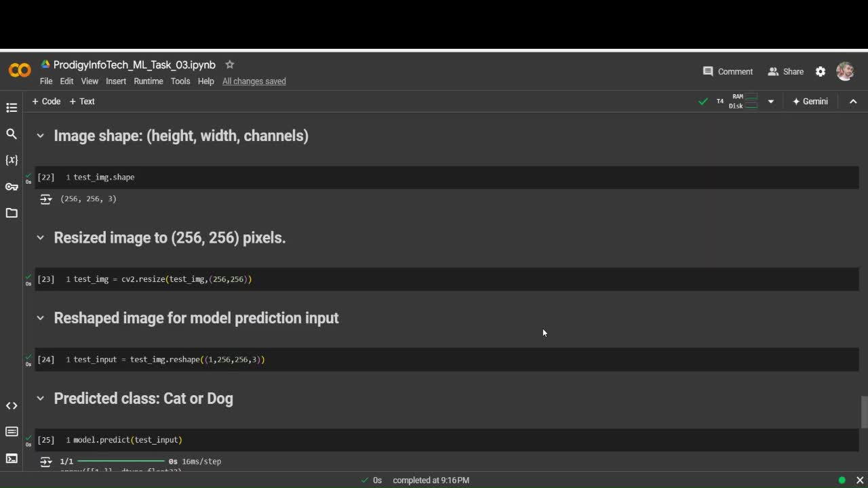868x488 pixels.
Task: Add a new Text cell
Action: point(82,102)
